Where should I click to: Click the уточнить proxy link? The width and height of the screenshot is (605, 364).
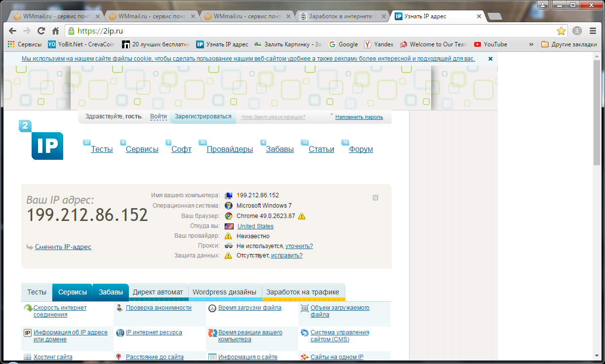click(299, 246)
